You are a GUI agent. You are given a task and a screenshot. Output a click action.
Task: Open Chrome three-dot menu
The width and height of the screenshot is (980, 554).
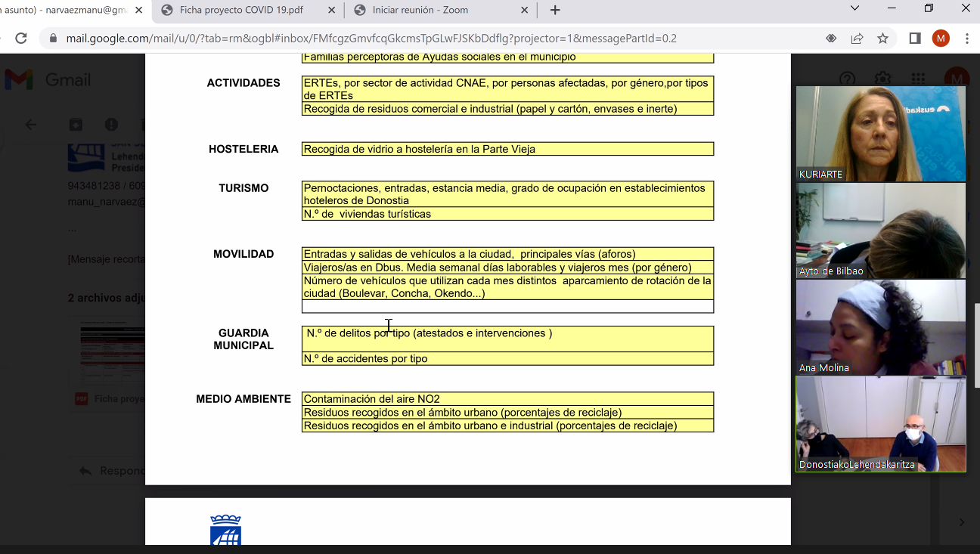pos(967,39)
